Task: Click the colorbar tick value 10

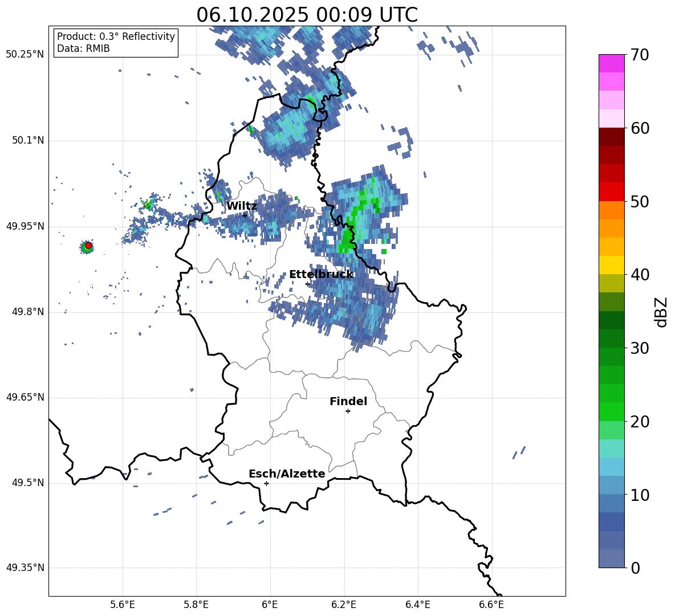Action: pyautogui.click(x=640, y=495)
